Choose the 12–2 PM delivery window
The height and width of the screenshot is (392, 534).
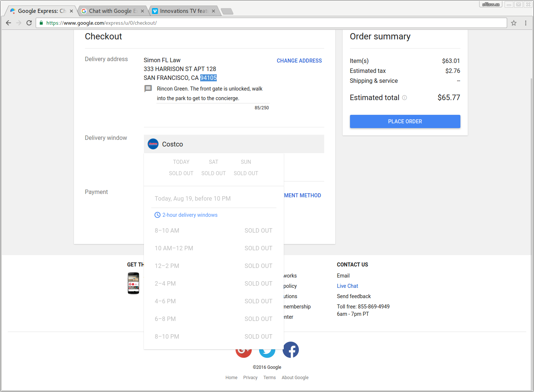[213, 266]
